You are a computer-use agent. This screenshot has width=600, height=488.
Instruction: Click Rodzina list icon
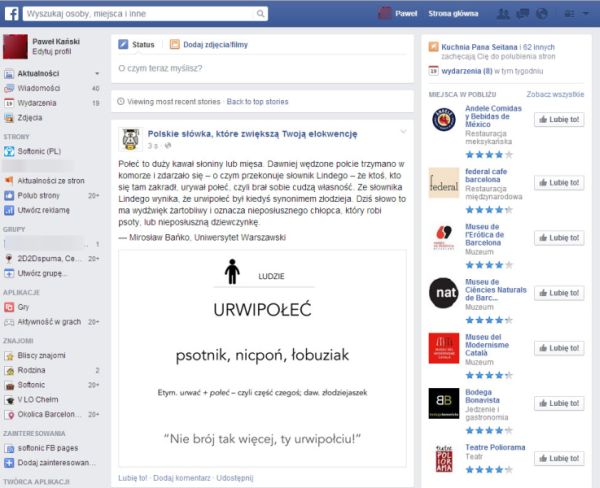pos(9,370)
